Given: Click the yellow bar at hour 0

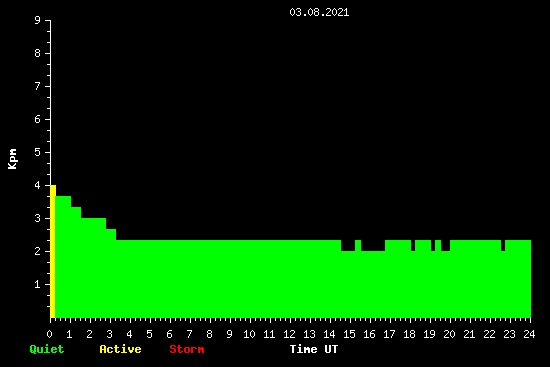Looking at the screenshot, I should [x=53, y=252].
